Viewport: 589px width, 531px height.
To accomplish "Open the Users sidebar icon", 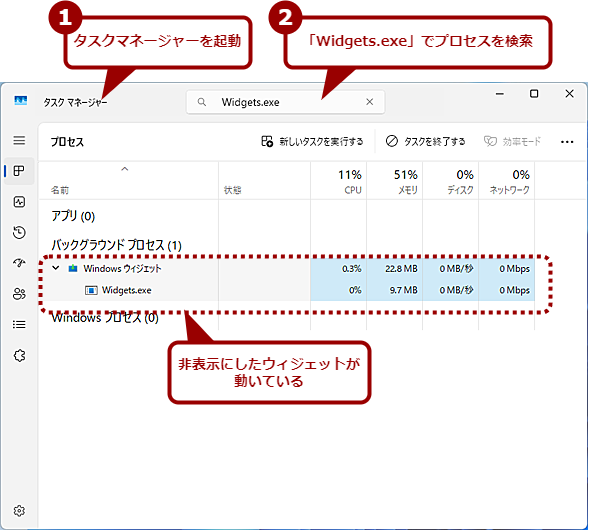I will 19,294.
